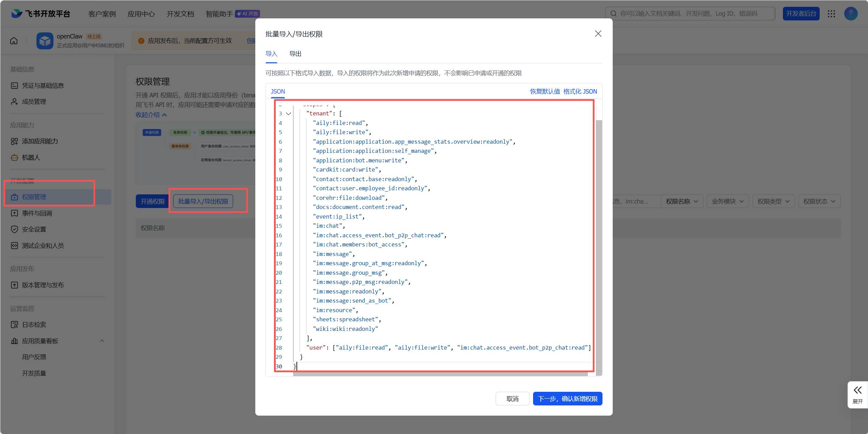Fold the tenant array at line 3
Image resolution: width=868 pixels, height=434 pixels.
(x=288, y=114)
